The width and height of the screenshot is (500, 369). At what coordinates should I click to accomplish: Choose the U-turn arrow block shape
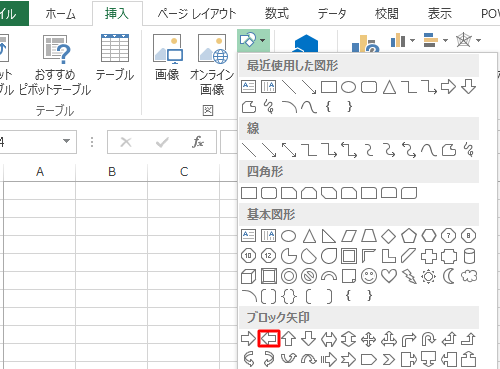coord(429,339)
